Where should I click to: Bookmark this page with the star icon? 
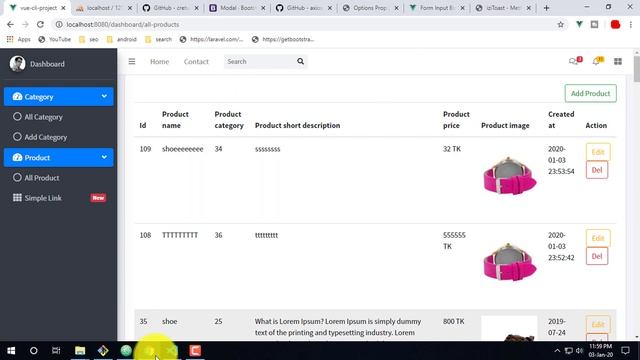tap(560, 24)
